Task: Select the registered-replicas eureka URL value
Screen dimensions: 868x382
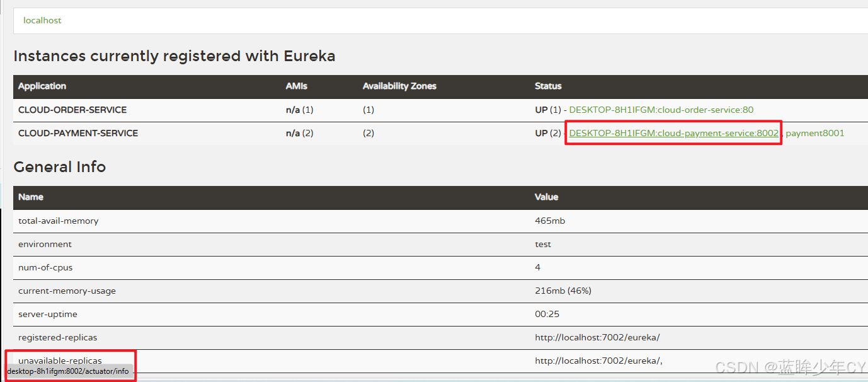Action: [x=597, y=337]
